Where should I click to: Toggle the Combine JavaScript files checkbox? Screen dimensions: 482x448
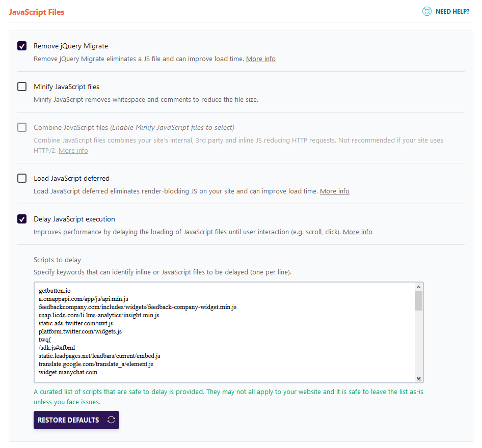22,127
